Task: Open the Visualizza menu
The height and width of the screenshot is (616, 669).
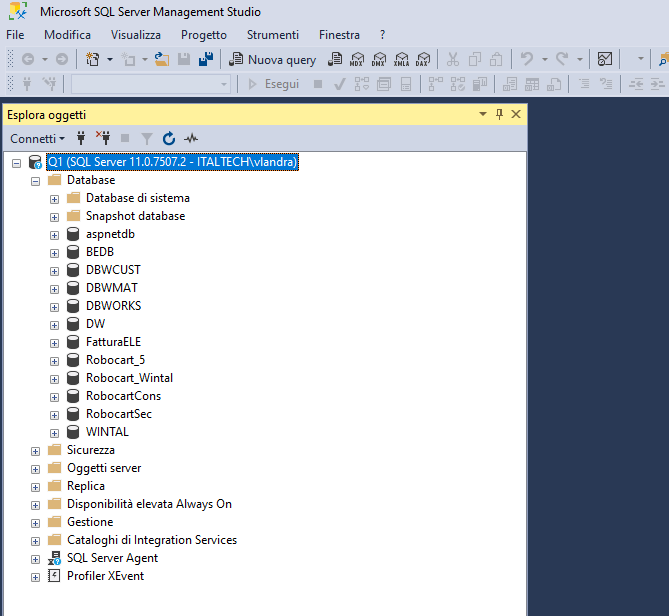Action: pos(136,35)
